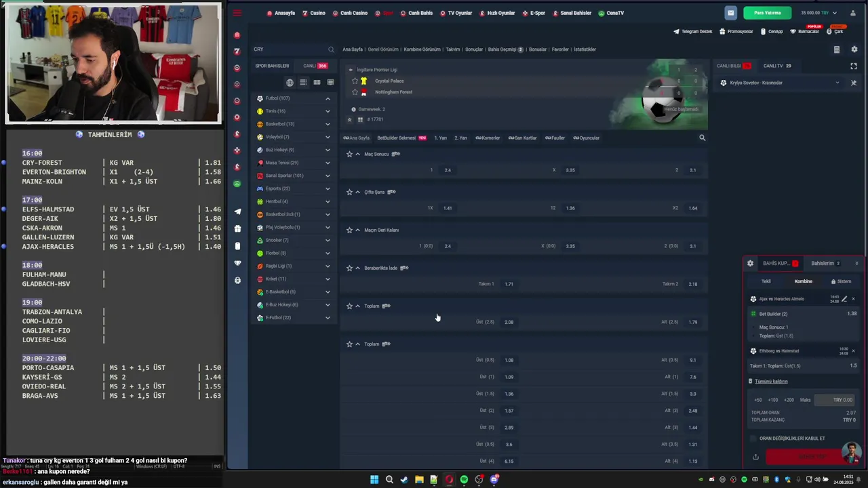Star the Maç Sonucu market
868x488 pixels.
[x=349, y=154]
